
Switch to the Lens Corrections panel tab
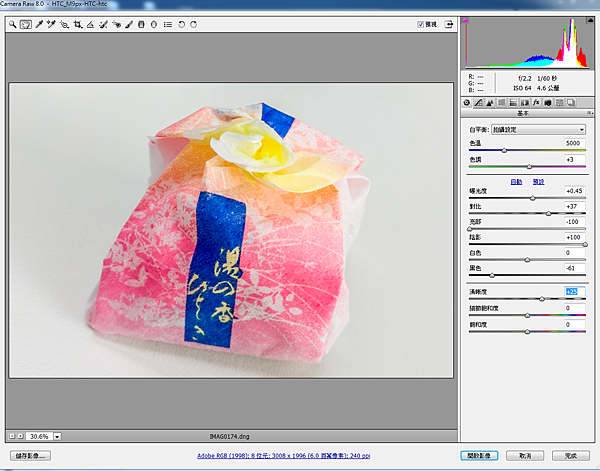[x=525, y=103]
